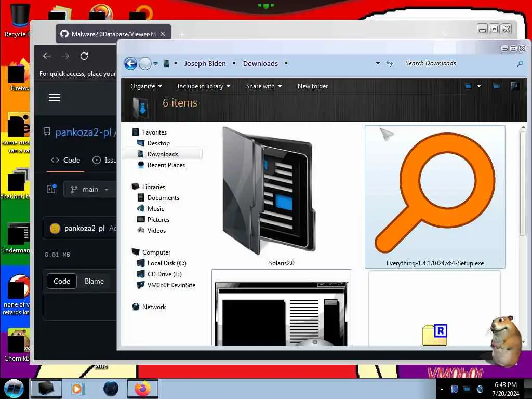
Task: Click the New folder button
Action: tap(312, 86)
